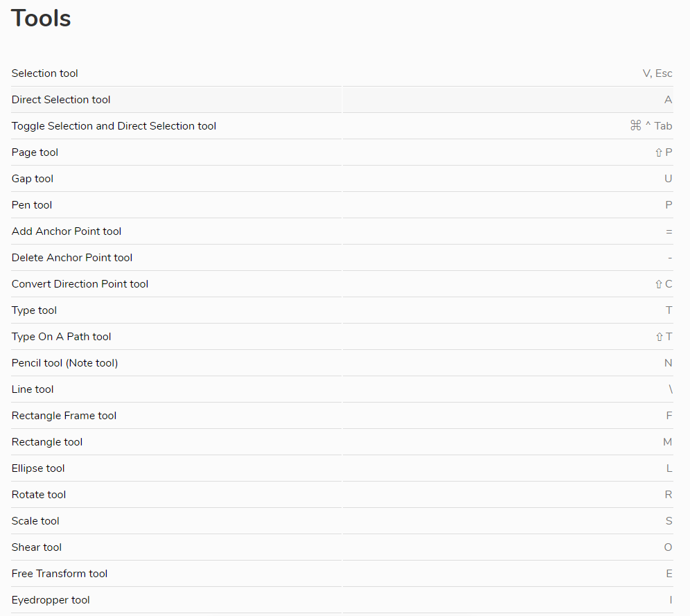Click the Ellipse tool row label
This screenshot has height=616, width=690.
point(38,468)
